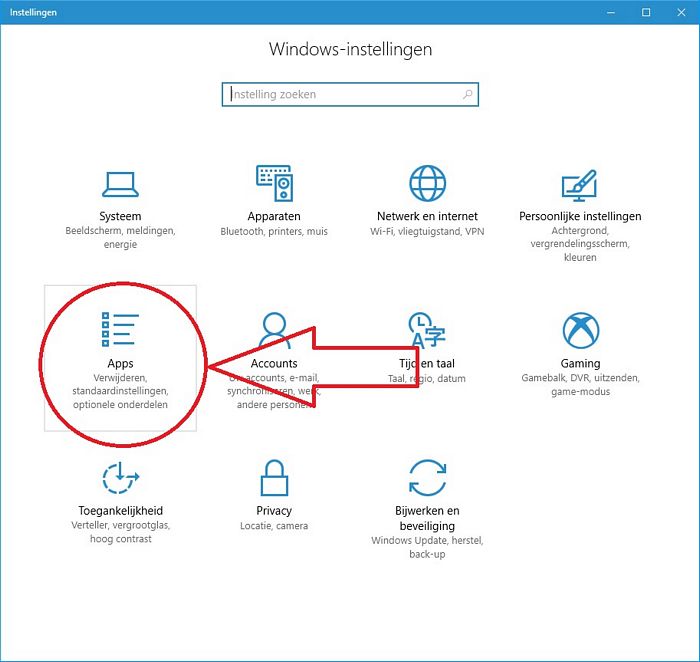Viewport: 700px width, 662px height.
Task: Open the Accounts person icon
Action: click(x=274, y=330)
